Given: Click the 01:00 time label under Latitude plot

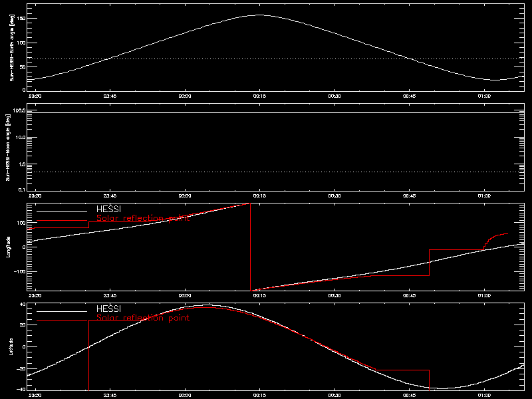Looking at the screenshot, I should pyautogui.click(x=484, y=395).
